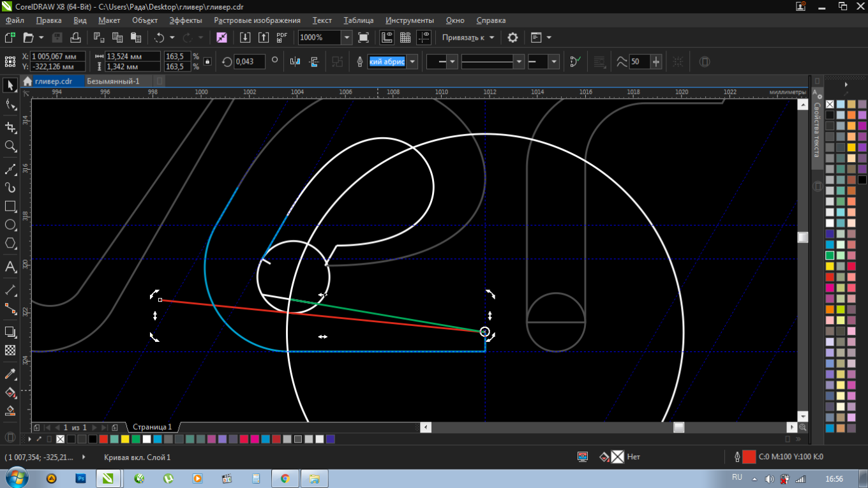Pick the red swatch in bottom palette

[103, 439]
